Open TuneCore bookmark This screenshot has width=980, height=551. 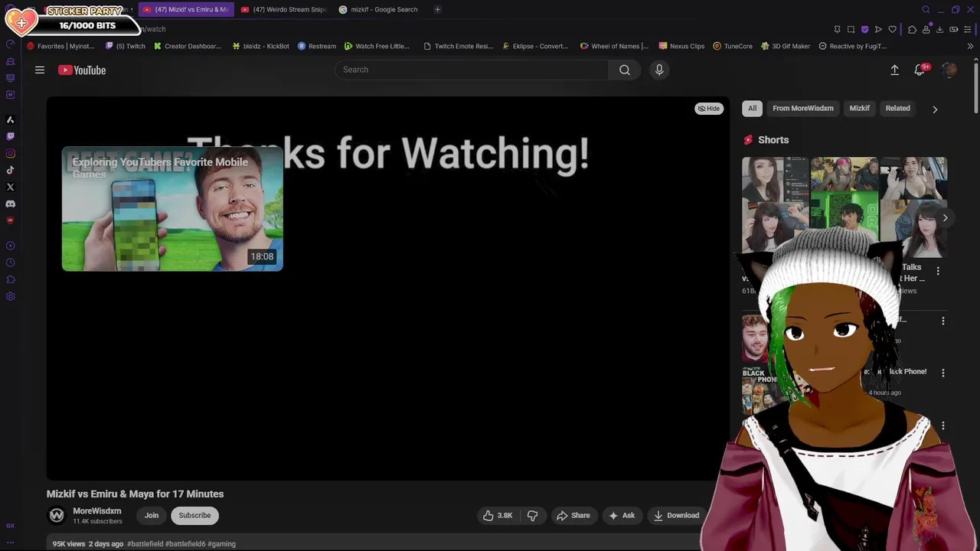[x=733, y=46]
